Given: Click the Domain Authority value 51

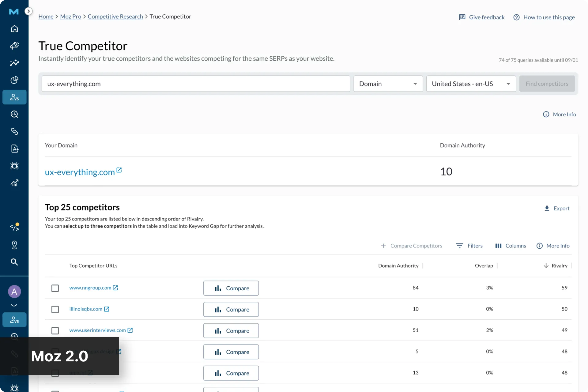Looking at the screenshot, I should [x=415, y=330].
